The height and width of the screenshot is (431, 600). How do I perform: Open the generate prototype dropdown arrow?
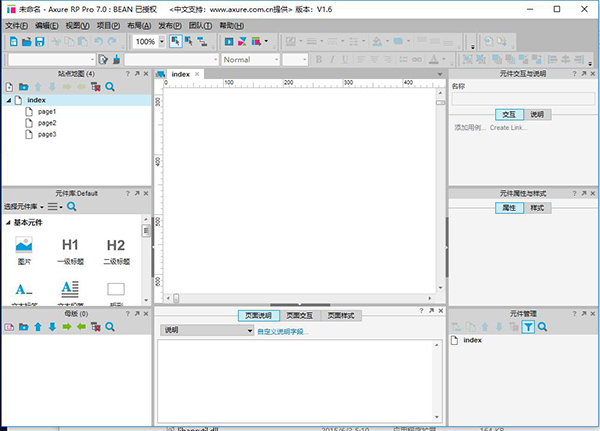tap(266, 41)
